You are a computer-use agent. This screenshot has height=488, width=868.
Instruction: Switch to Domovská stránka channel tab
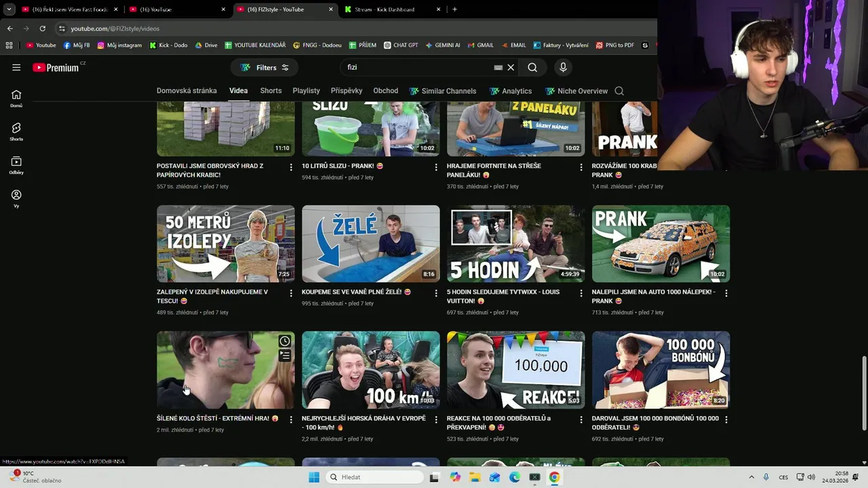click(x=186, y=91)
